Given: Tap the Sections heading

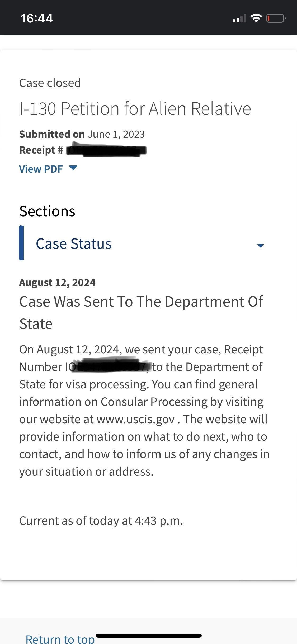Looking at the screenshot, I should tap(47, 211).
